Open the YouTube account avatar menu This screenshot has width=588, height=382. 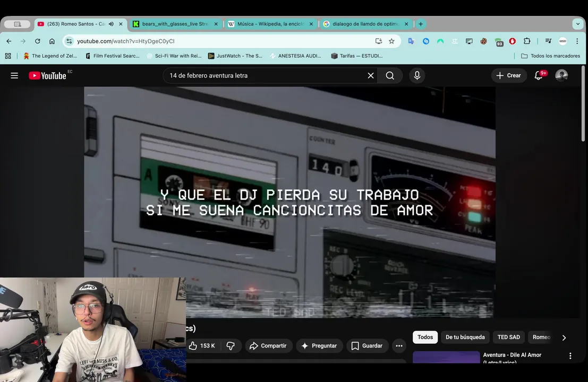pos(561,76)
